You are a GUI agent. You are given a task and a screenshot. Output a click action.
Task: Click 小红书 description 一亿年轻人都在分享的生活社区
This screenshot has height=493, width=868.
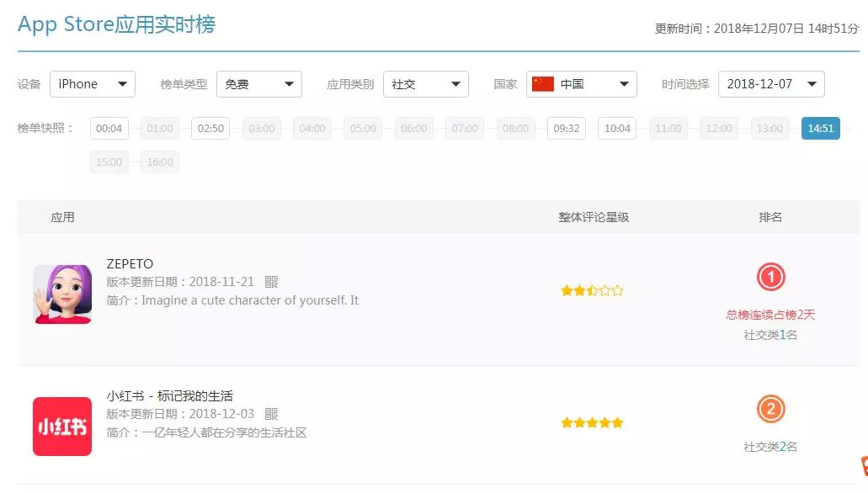224,432
